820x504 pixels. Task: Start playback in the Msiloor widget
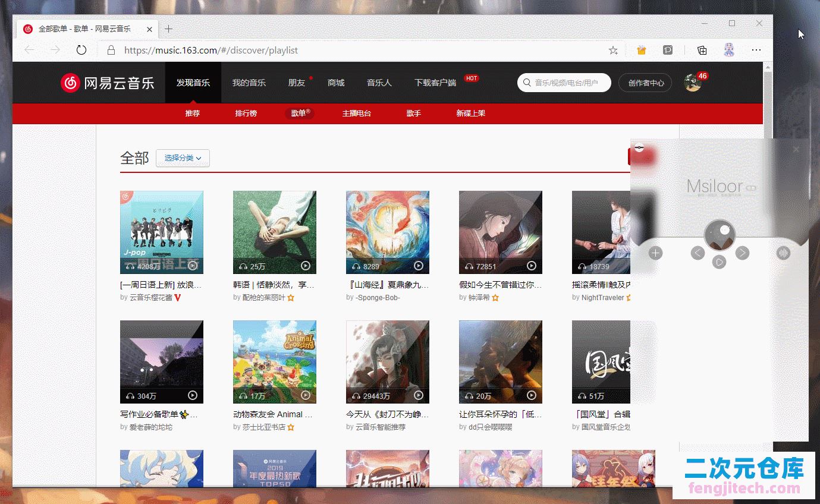point(720,262)
